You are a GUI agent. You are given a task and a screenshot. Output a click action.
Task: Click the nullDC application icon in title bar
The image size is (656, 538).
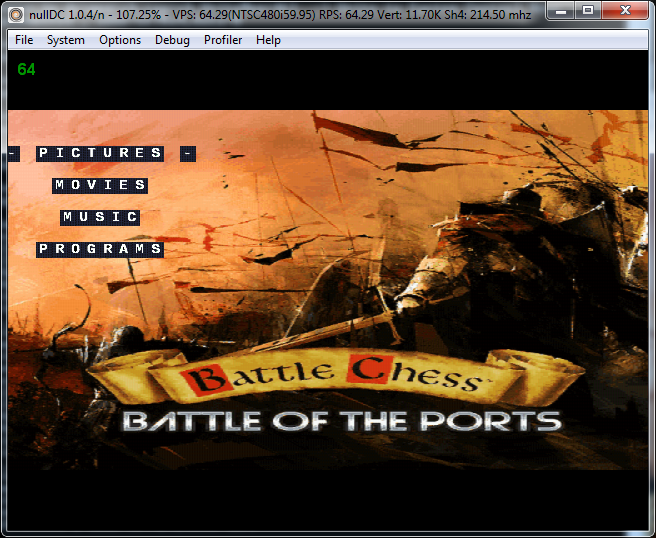pos(16,15)
